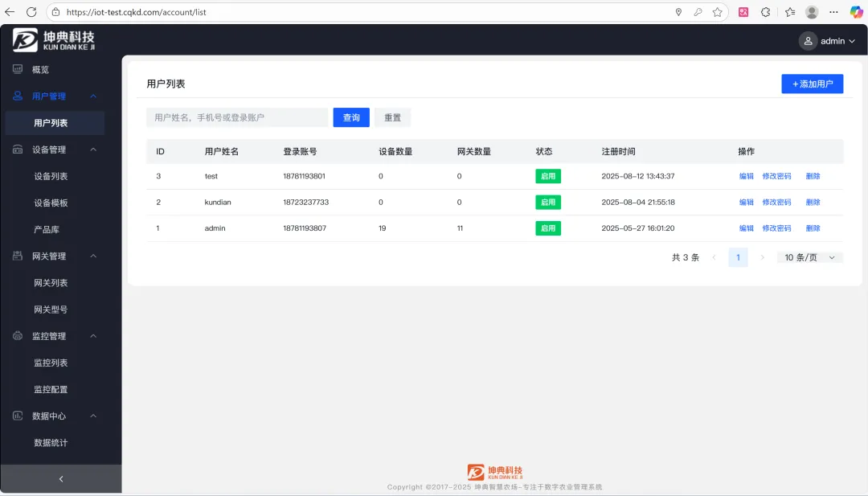Open 网关列表 in the sidebar
Viewport: 868px width, 496px height.
[51, 283]
